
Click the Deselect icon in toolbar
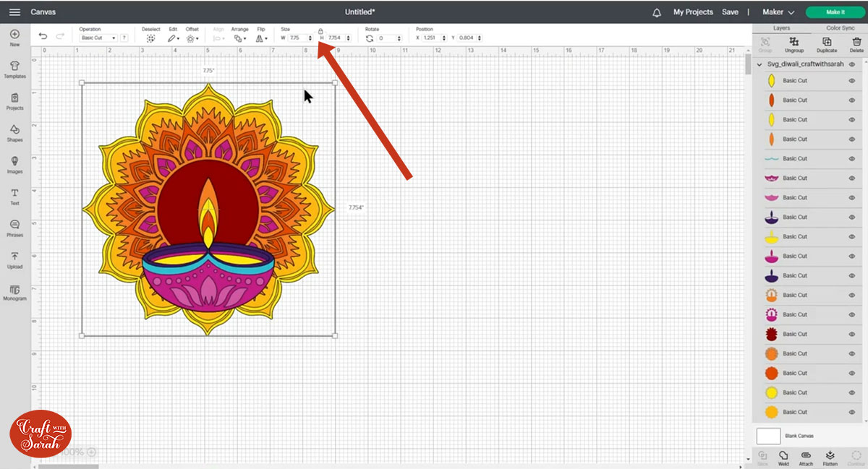click(x=150, y=38)
